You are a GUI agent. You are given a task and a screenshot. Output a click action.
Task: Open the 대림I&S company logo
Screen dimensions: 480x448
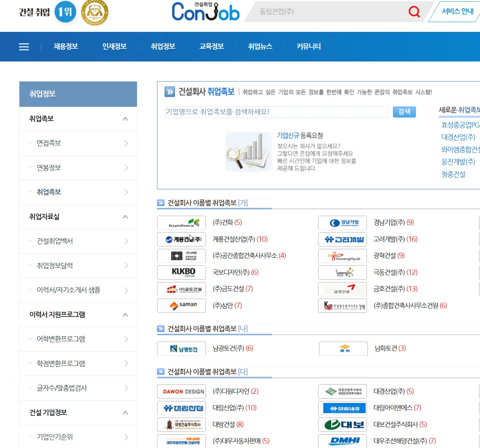(x=343, y=408)
